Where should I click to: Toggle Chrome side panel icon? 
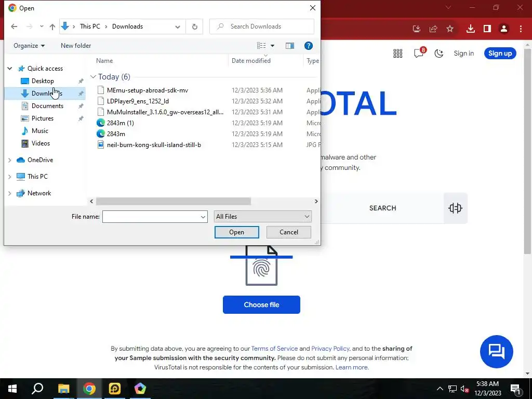[x=487, y=29]
